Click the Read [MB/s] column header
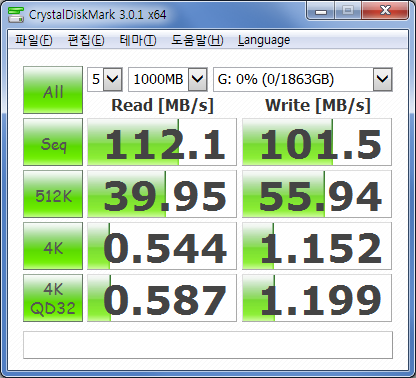This screenshot has width=416, height=378. coord(162,106)
